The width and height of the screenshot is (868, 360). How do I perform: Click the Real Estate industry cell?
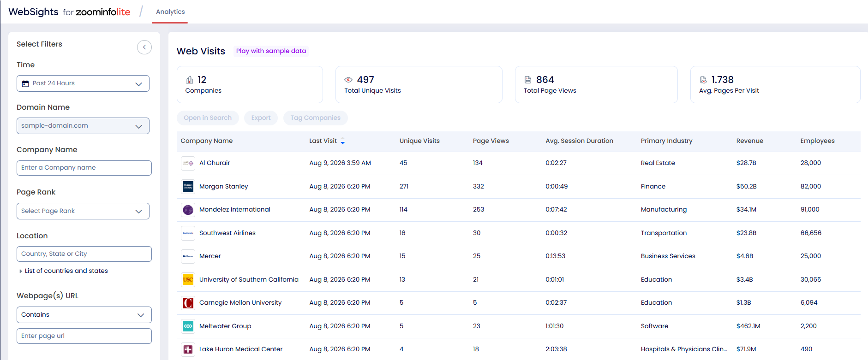[658, 163]
